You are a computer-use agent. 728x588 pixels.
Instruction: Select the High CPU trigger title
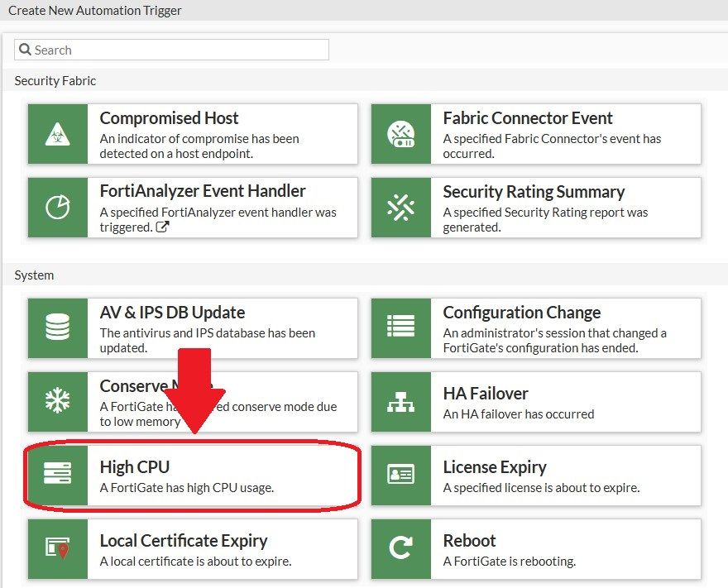pyautogui.click(x=134, y=467)
